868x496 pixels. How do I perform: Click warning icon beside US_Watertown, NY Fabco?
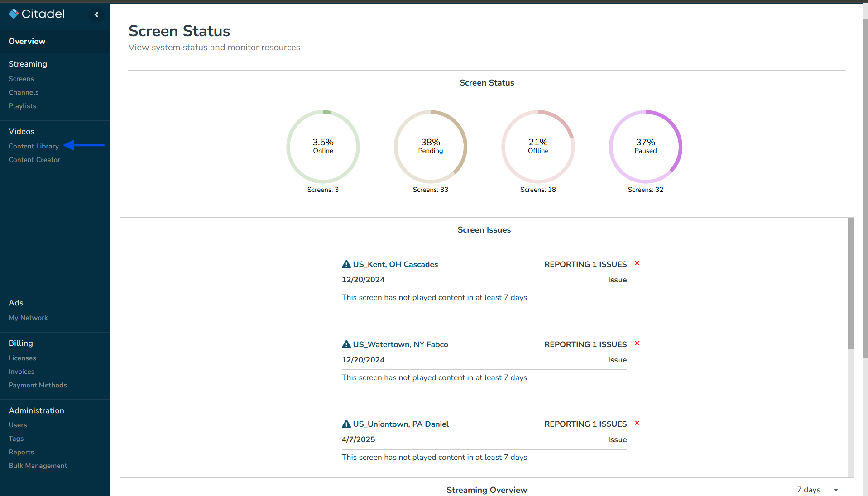coord(346,344)
